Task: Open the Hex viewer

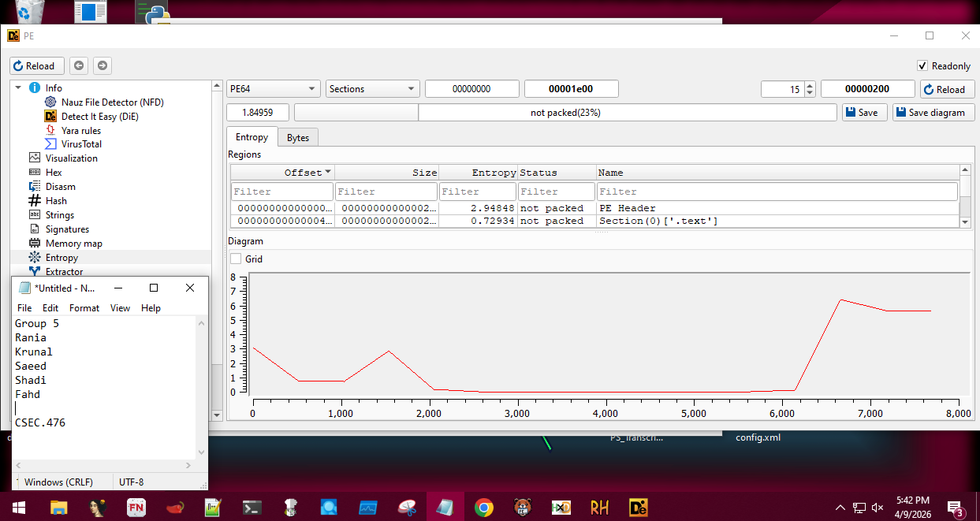Action: pos(54,173)
